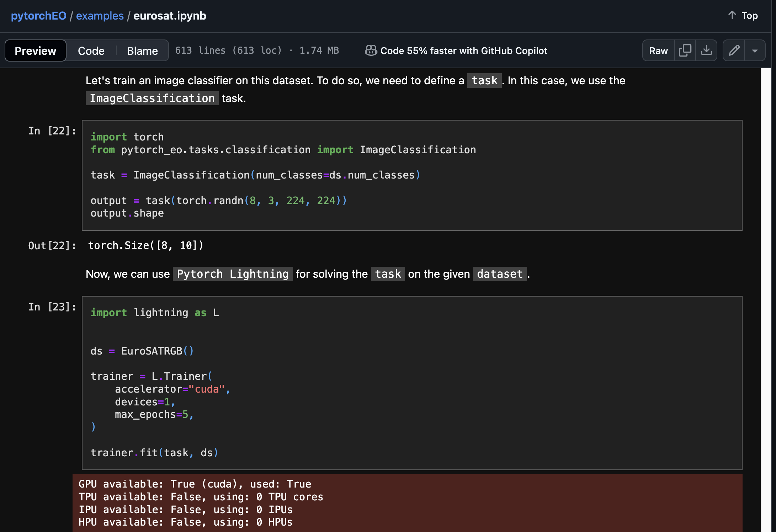Image resolution: width=776 pixels, height=532 pixels.
Task: Click the eurosat.ipynb file name
Action: pyautogui.click(x=170, y=16)
